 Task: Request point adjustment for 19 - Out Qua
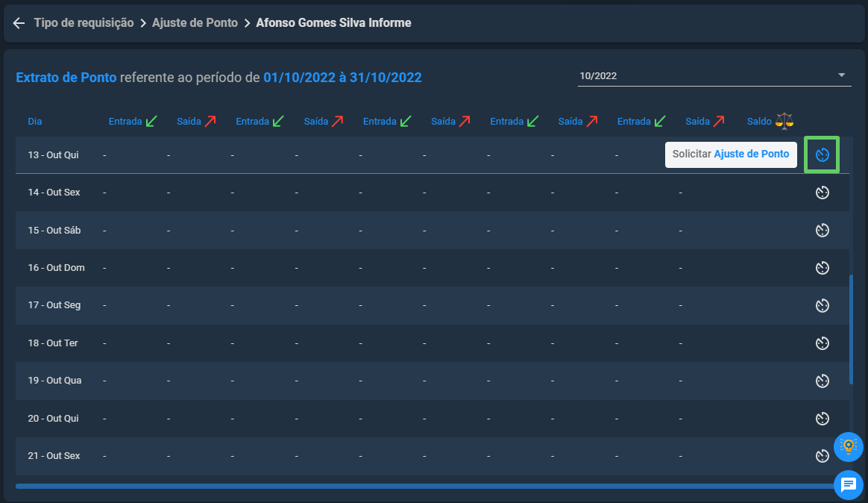click(x=822, y=381)
